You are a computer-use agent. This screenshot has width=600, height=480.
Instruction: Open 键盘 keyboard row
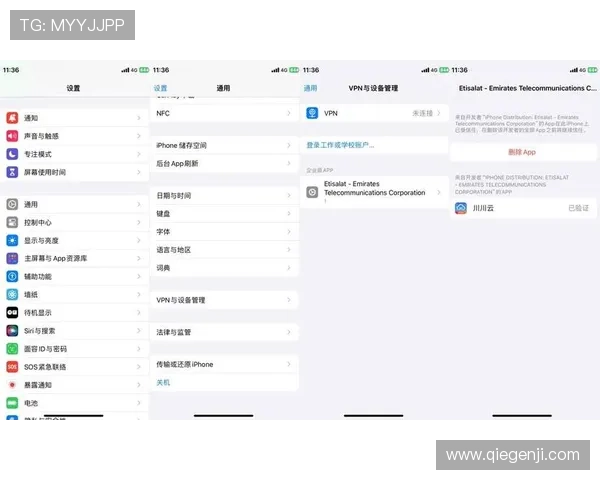click(224, 214)
